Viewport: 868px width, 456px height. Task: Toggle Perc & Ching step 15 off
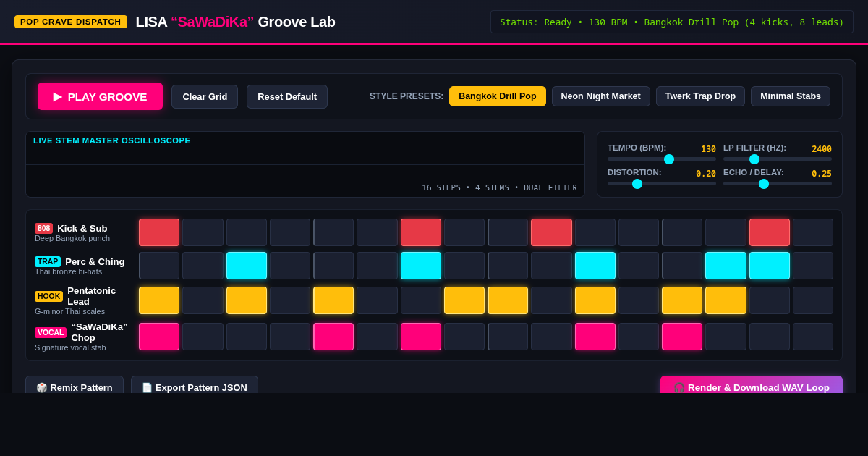pyautogui.click(x=770, y=266)
